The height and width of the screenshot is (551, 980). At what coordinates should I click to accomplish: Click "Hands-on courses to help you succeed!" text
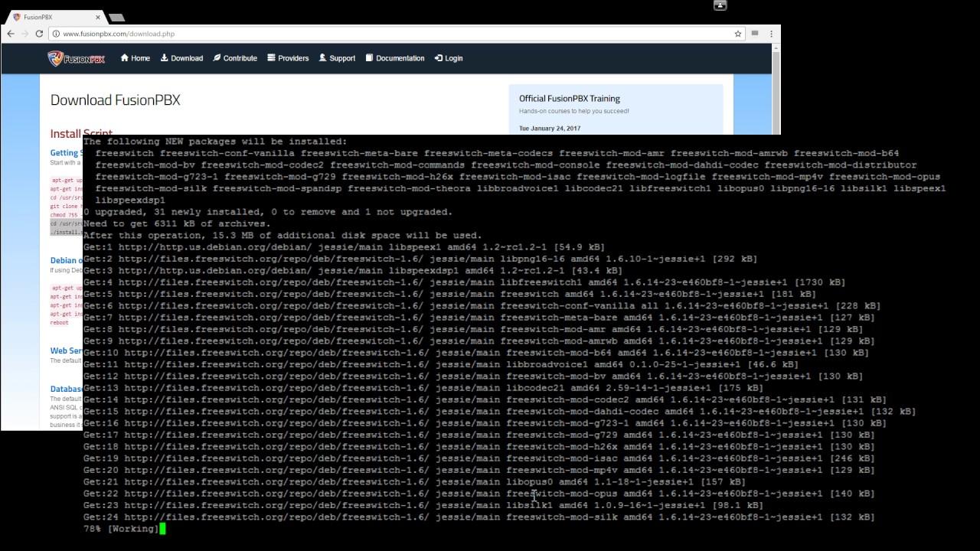[574, 111]
